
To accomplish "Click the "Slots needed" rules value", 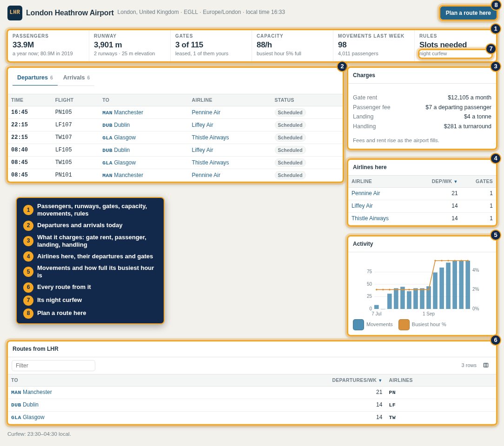I will pos(443,45).
